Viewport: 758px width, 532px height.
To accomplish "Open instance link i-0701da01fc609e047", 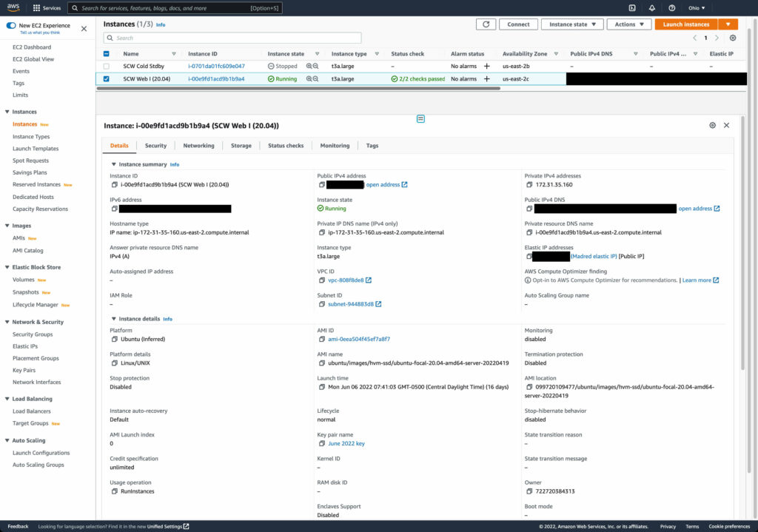I will pos(217,66).
